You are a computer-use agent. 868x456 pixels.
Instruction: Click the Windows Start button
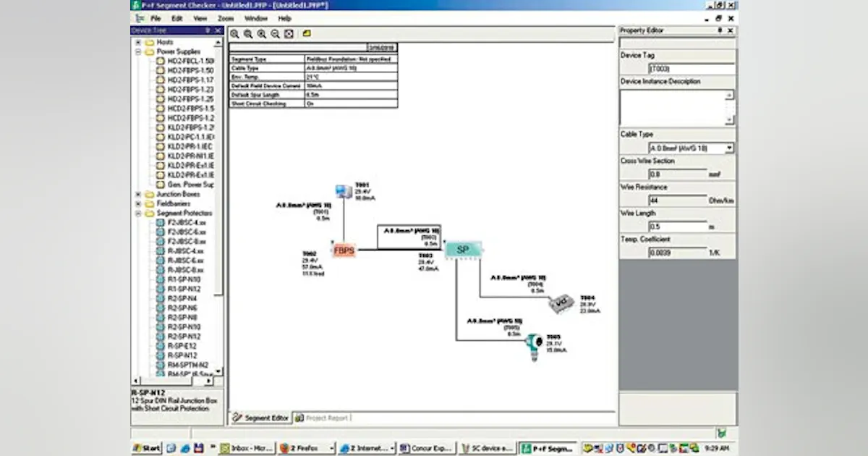[147, 448]
